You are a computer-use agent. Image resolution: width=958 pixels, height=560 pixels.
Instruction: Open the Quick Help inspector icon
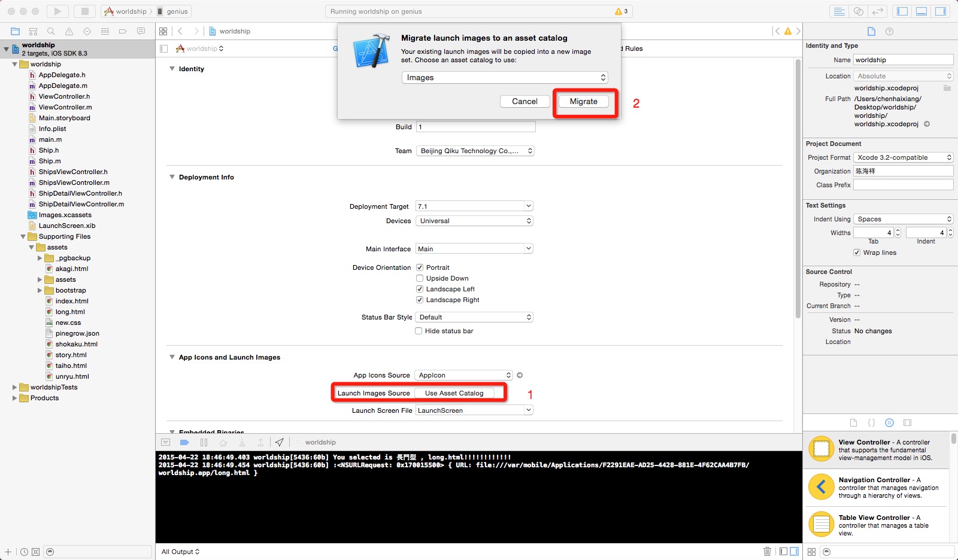(x=889, y=32)
